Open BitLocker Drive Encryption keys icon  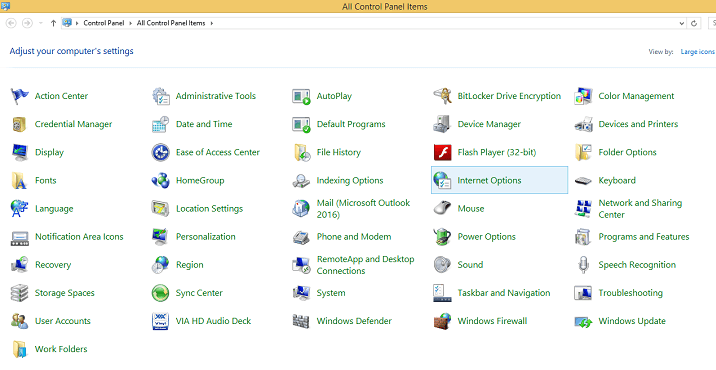click(442, 96)
